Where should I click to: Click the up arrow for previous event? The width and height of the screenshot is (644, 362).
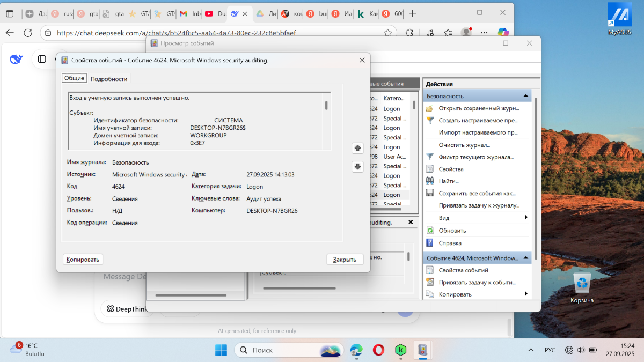pos(357,148)
